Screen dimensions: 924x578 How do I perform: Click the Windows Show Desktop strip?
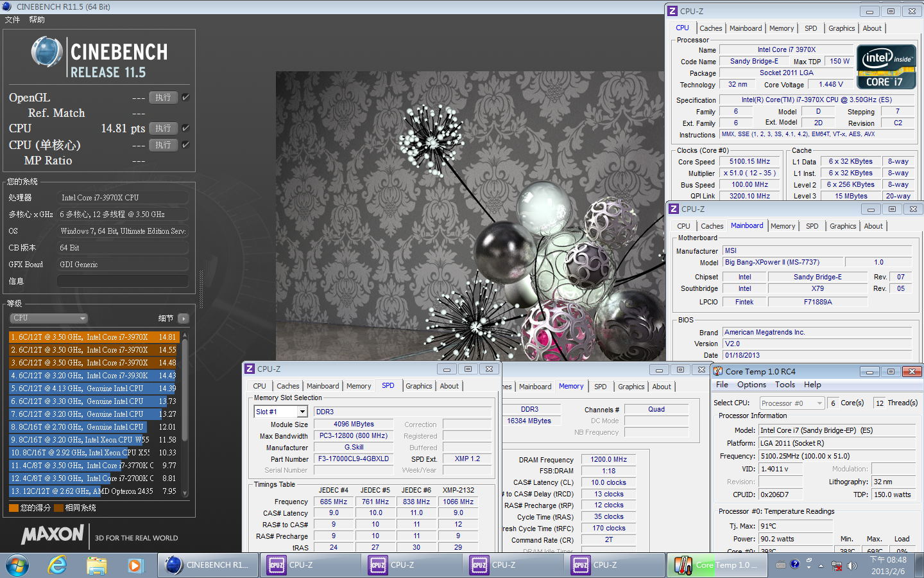click(920, 565)
